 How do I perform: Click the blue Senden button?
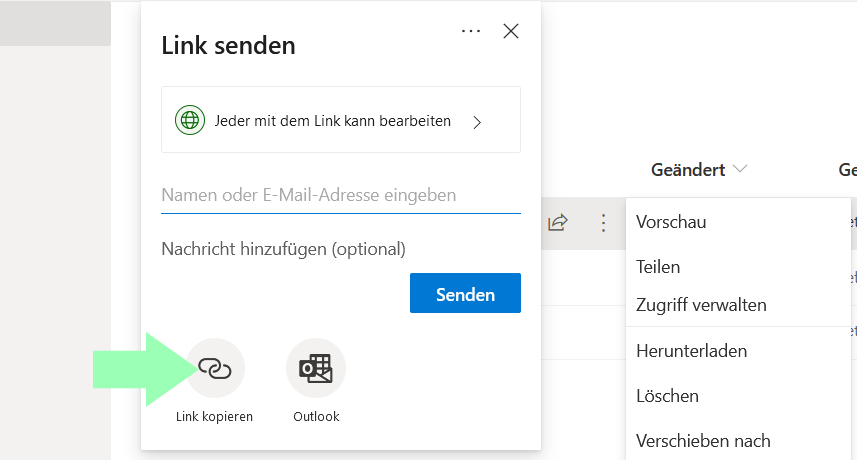coord(465,293)
